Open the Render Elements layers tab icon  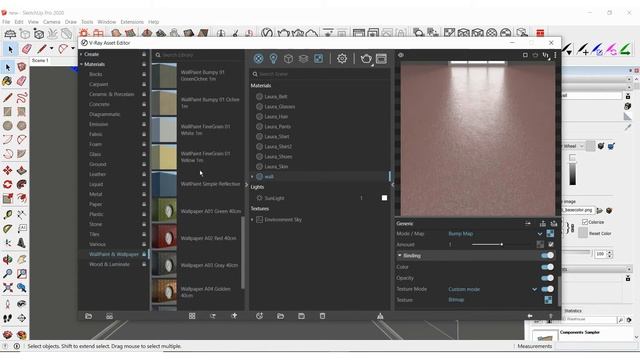(x=303, y=59)
